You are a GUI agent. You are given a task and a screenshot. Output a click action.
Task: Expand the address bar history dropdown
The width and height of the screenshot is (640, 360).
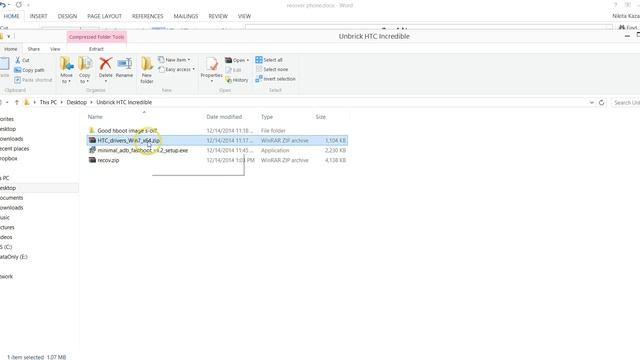(591, 103)
